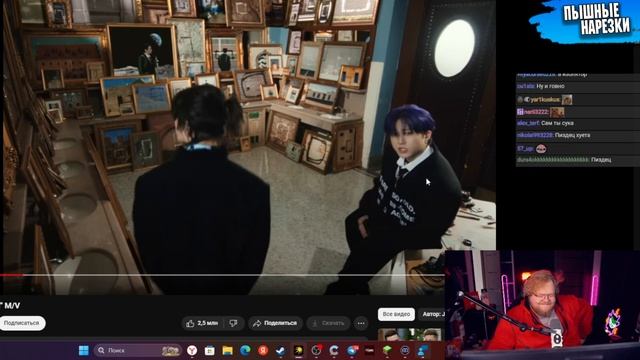
Task: Open Yandex Browser white Y icon in taskbar
Action: pos(192,350)
